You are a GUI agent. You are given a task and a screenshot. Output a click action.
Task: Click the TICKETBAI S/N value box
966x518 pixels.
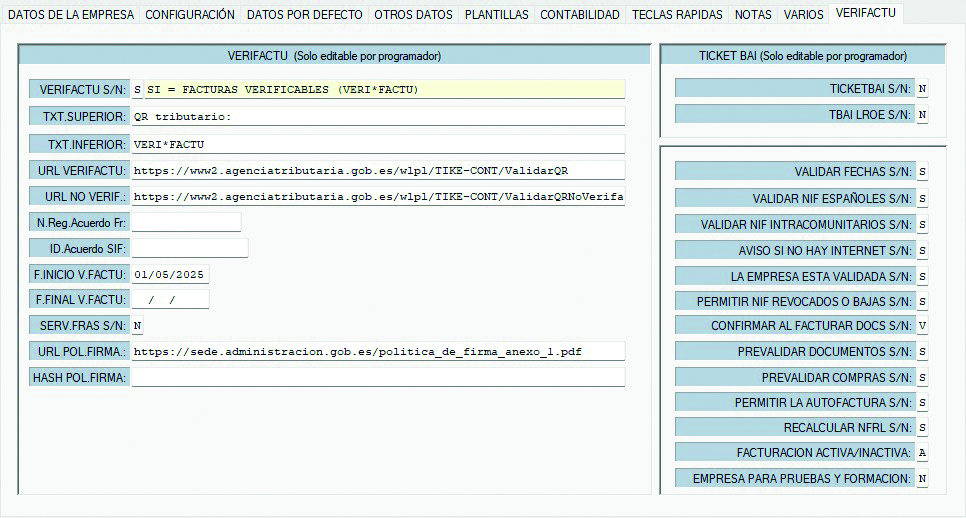tap(922, 88)
